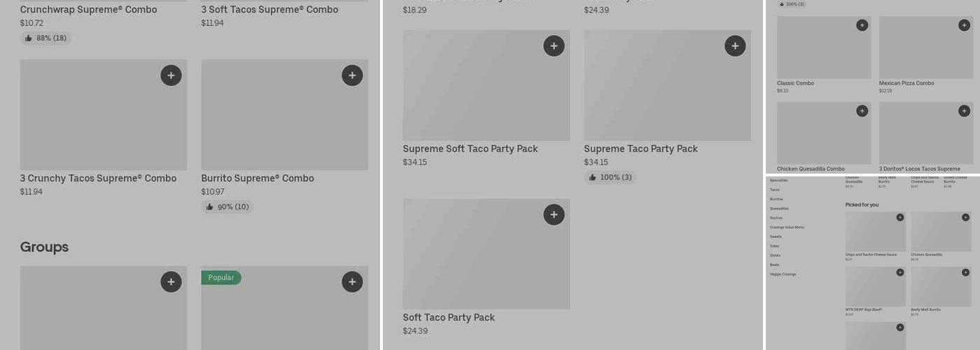Add Chips and Nacho Cheese Sauce
Screen dimensions: 980x350
coord(900,217)
